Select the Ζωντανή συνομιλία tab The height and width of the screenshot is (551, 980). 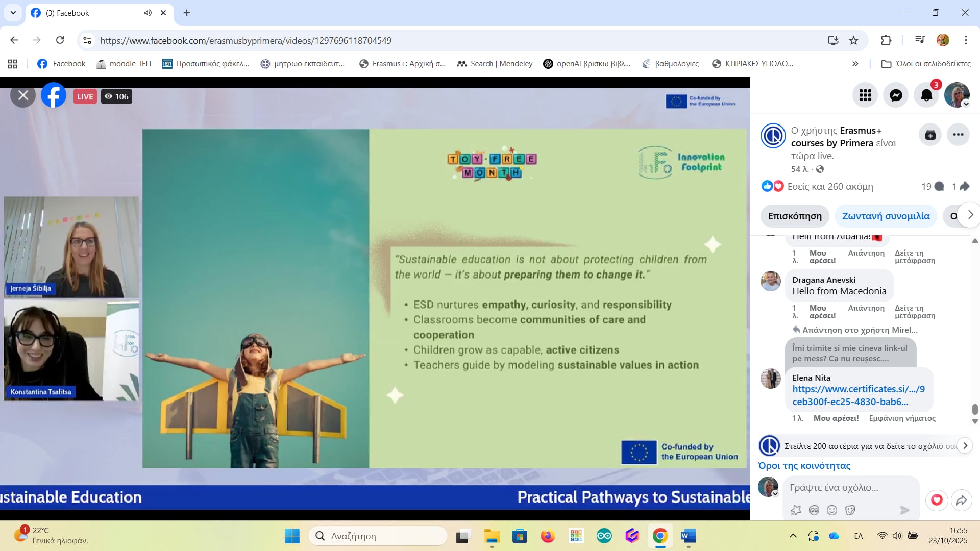pyautogui.click(x=886, y=216)
